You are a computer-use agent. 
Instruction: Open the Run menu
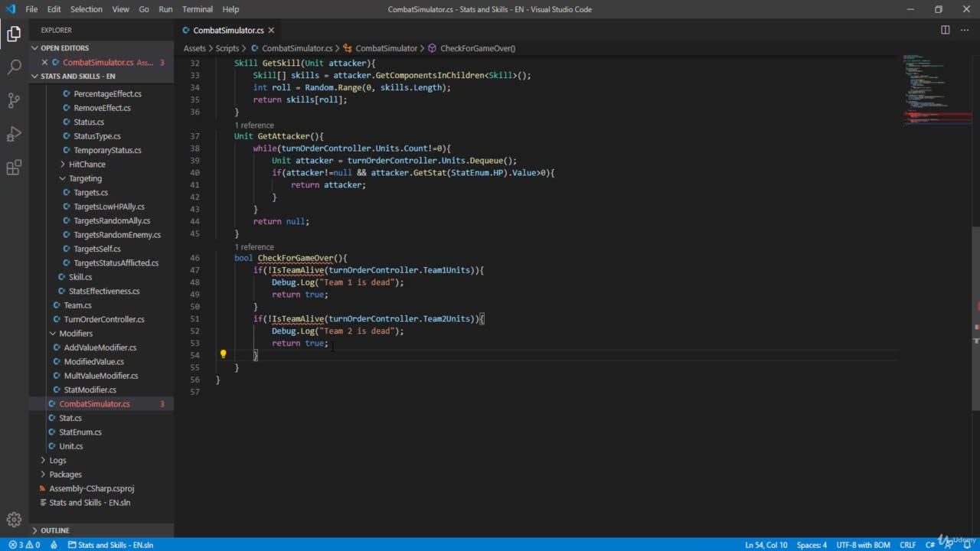(x=165, y=9)
